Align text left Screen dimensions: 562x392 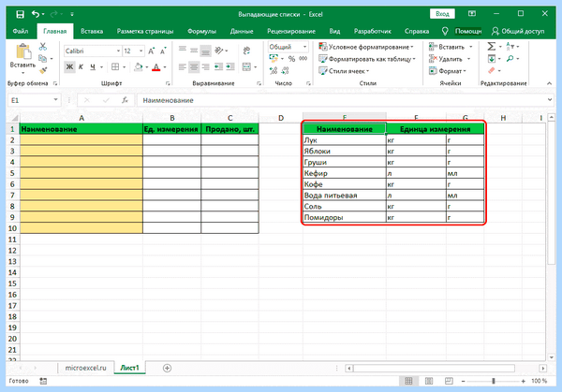[x=183, y=67]
